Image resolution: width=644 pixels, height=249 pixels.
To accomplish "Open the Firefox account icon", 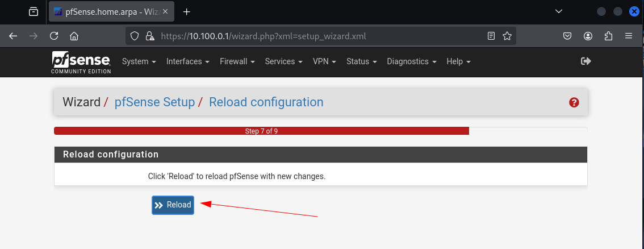I will [x=588, y=36].
